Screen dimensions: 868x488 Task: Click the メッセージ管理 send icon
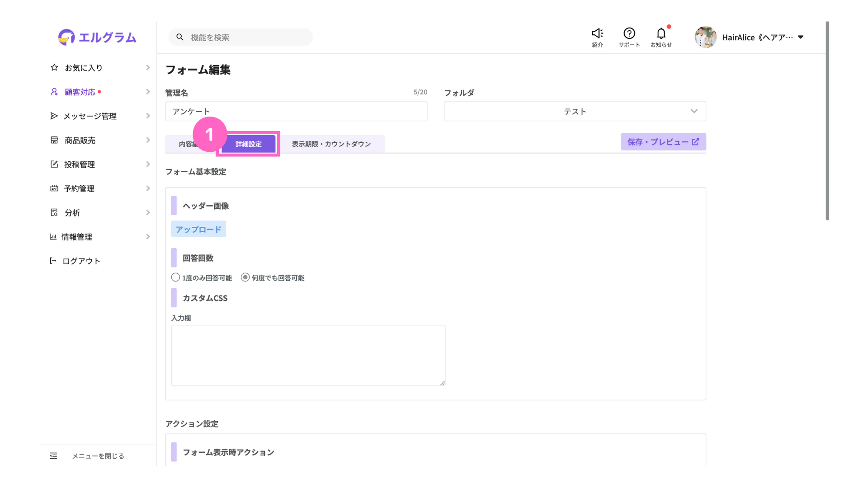(54, 116)
